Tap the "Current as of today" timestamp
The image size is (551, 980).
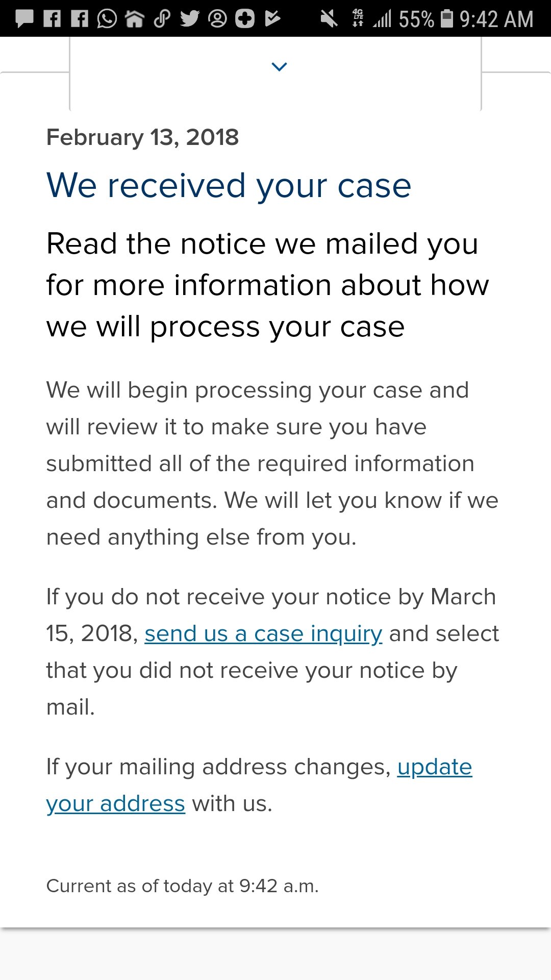(182, 886)
